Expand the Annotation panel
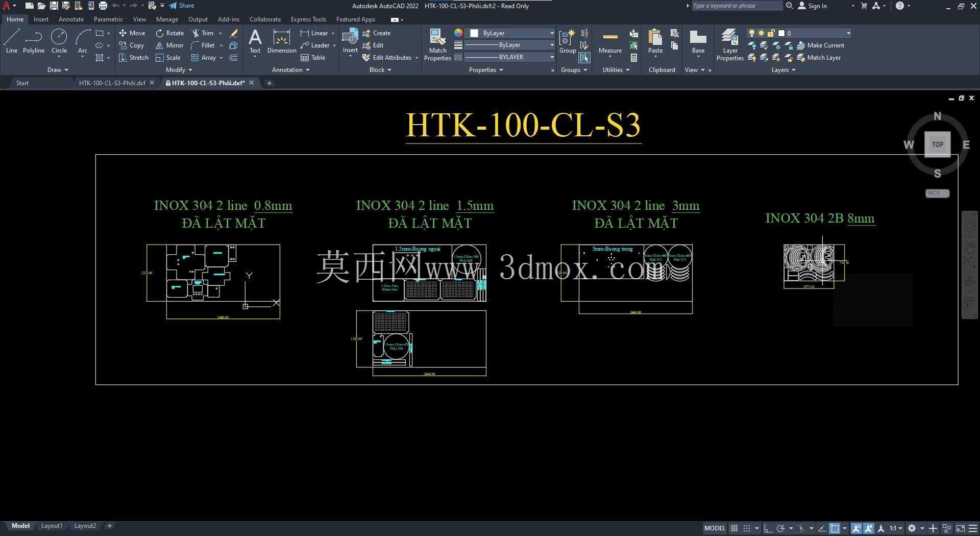Screen dimensions: 980x536 [x=290, y=70]
